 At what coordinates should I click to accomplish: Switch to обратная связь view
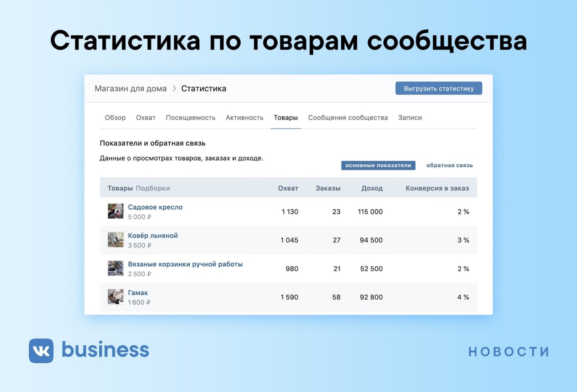tap(450, 165)
